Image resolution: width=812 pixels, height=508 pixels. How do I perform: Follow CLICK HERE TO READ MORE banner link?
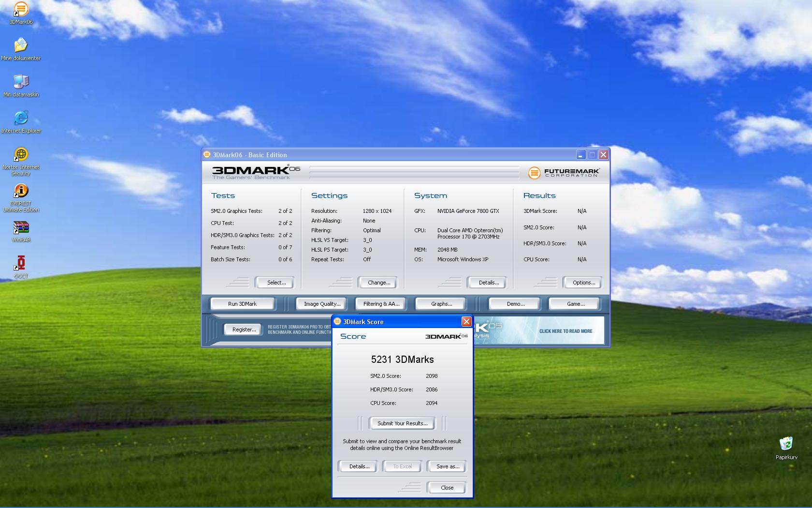(x=565, y=331)
